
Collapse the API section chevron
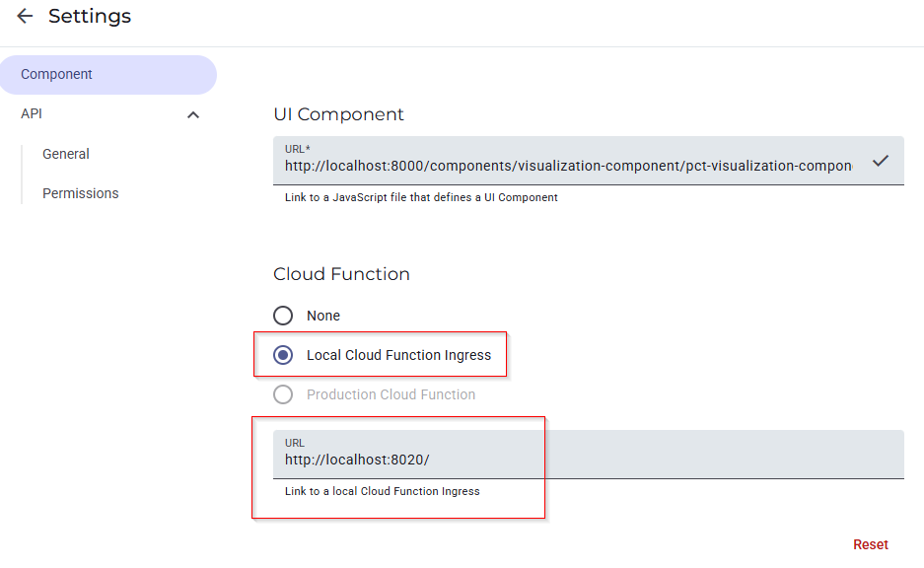(193, 114)
